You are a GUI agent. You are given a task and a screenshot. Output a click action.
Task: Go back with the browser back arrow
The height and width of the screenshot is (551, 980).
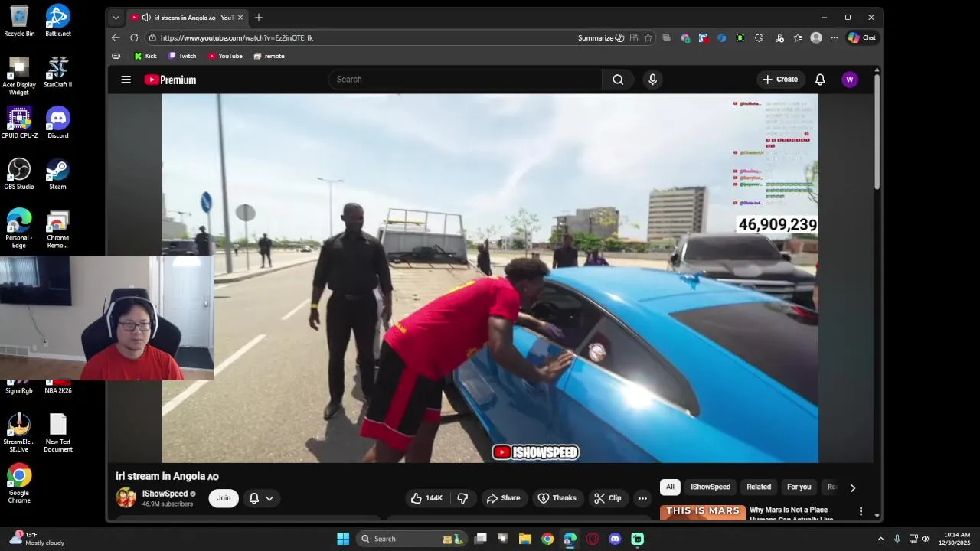(116, 37)
